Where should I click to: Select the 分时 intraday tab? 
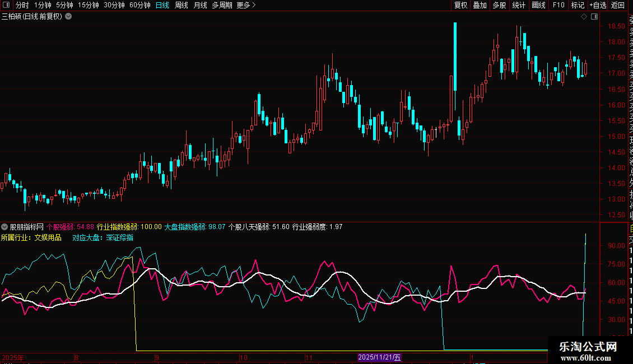click(x=22, y=5)
